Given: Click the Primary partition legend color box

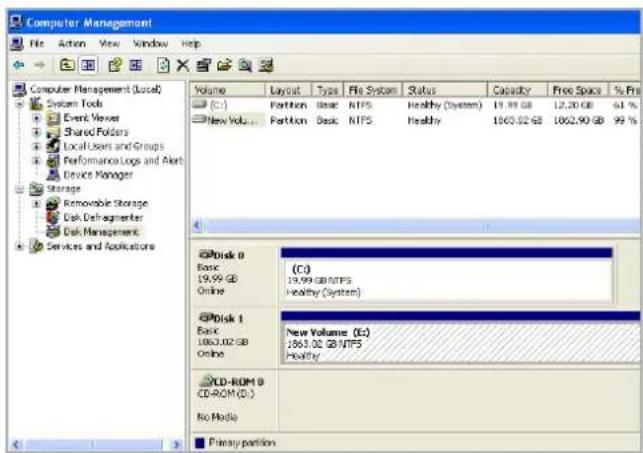Looking at the screenshot, I should [x=200, y=443].
